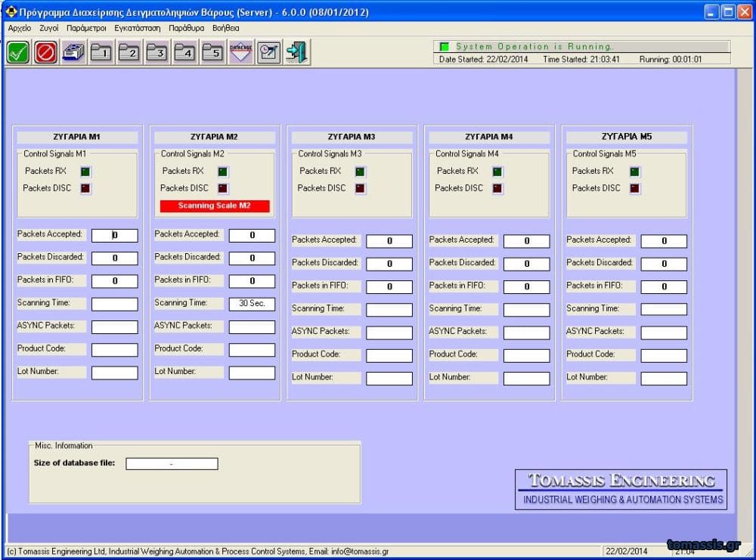Expand the Βοήθεια menu

tap(226, 28)
